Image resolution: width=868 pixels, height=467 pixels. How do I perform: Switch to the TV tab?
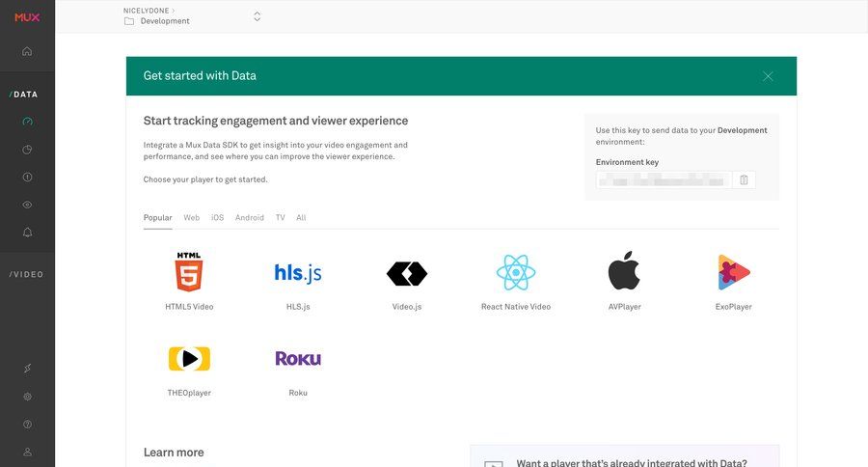[x=280, y=218]
